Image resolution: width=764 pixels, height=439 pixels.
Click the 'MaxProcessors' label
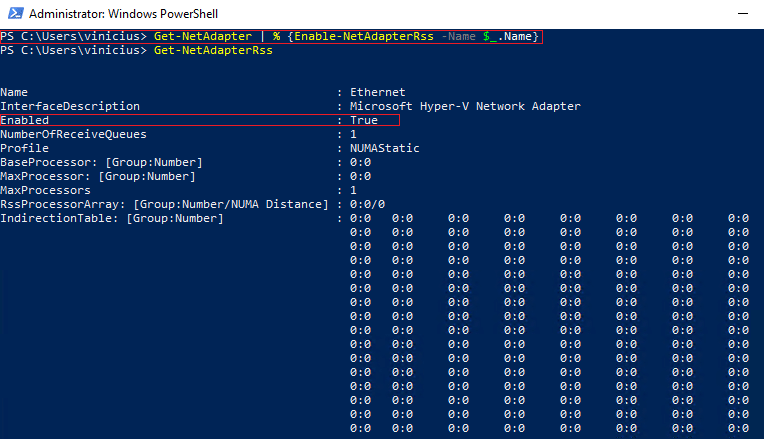[45, 191]
